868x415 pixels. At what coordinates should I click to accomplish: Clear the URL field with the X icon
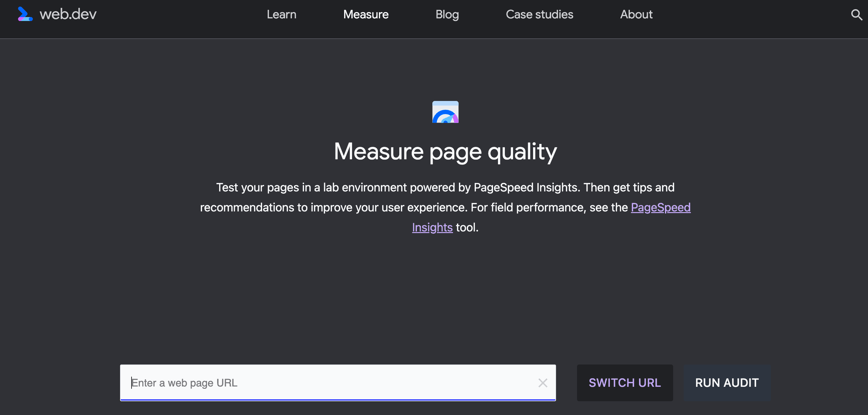pyautogui.click(x=543, y=383)
